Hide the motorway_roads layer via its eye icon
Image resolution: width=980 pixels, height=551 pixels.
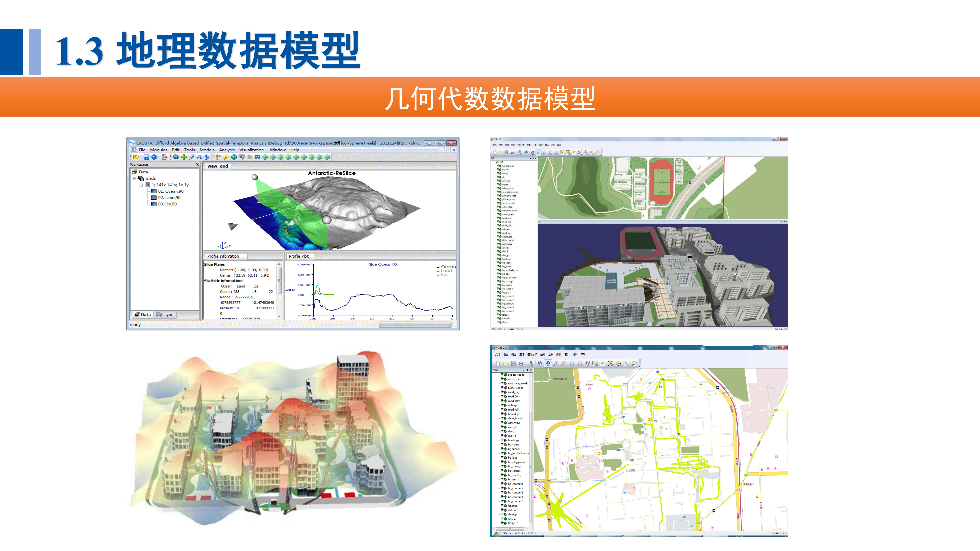pos(502,383)
